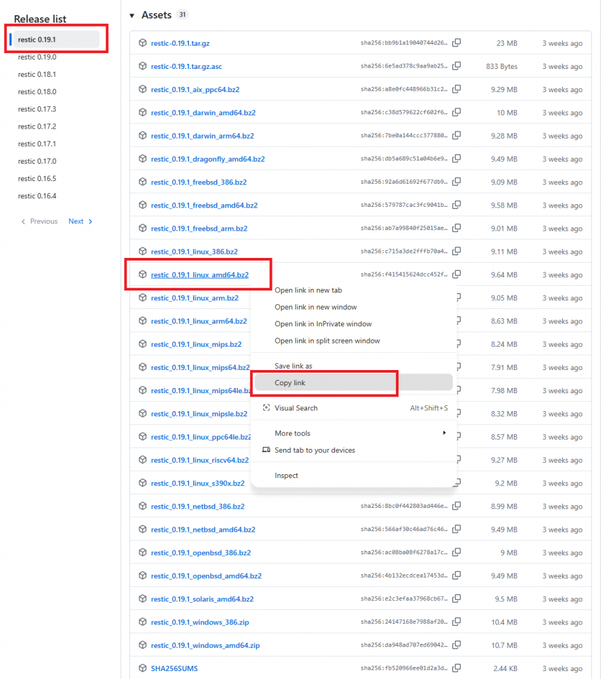Viewport: 616px width, 679px height.
Task: Copy sha256 hash for restic-0.19.1.tar.gz
Action: pyautogui.click(x=456, y=43)
